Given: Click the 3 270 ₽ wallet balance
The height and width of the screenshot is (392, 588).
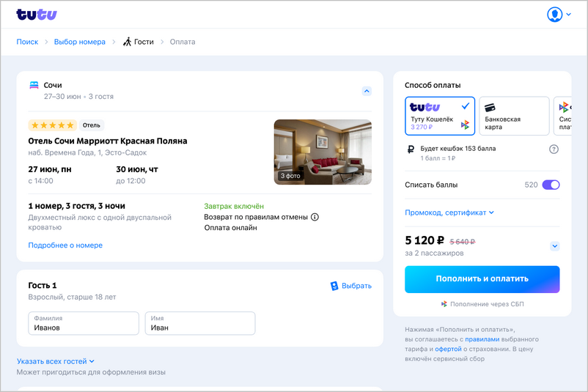Looking at the screenshot, I should [x=422, y=127].
